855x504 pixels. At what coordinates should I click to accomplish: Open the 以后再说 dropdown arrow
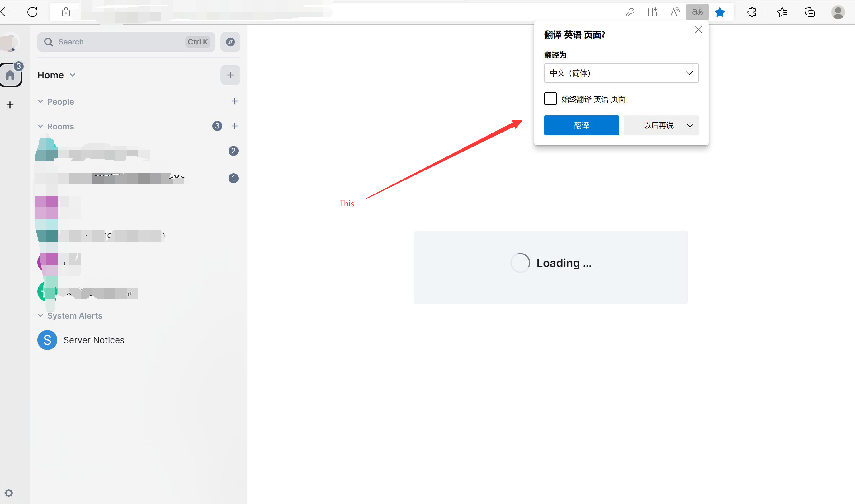click(689, 125)
